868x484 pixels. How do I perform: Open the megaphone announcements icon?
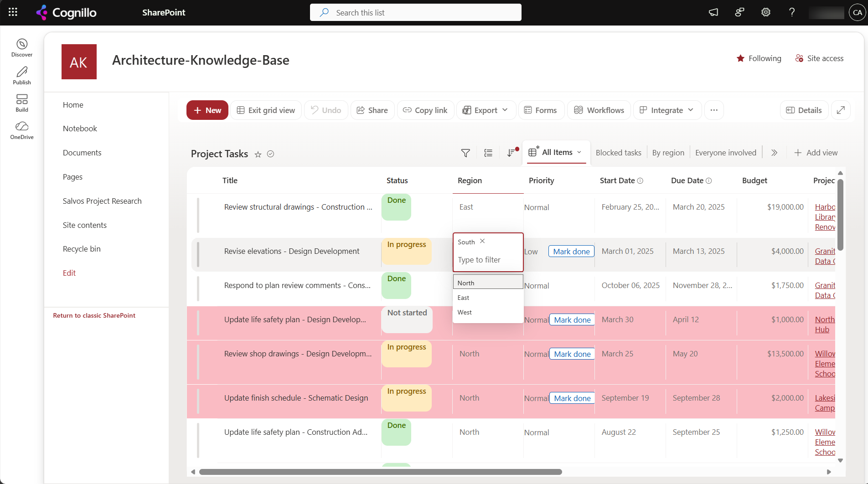[x=713, y=12]
